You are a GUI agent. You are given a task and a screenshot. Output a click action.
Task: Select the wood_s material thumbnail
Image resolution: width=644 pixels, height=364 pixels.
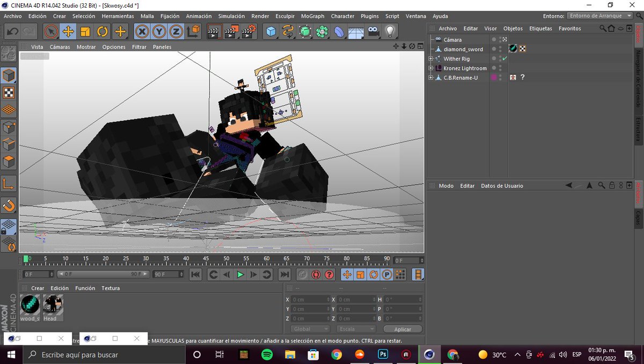pos(30,307)
